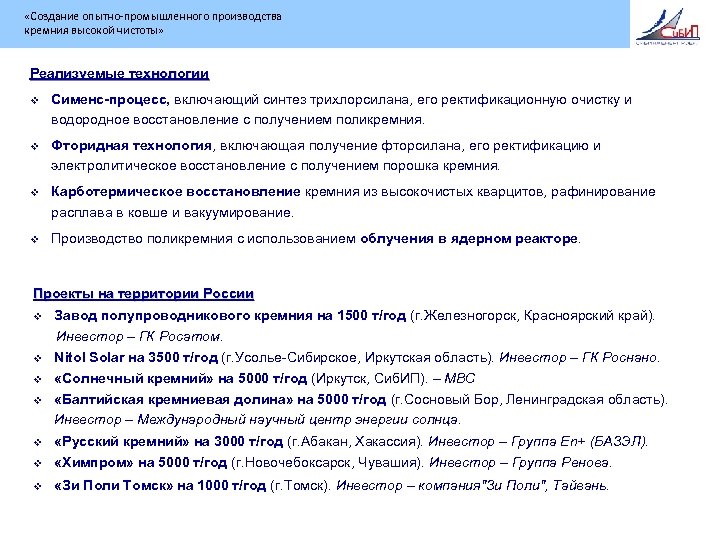This screenshot has width=720, height=540.
Task: Click the text «(г.Усолье-Сибирское, Иркутская область)»
Action: coord(357,357)
